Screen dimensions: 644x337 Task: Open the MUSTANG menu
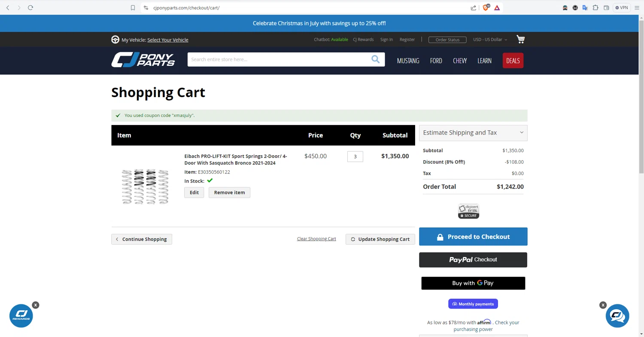(408, 61)
